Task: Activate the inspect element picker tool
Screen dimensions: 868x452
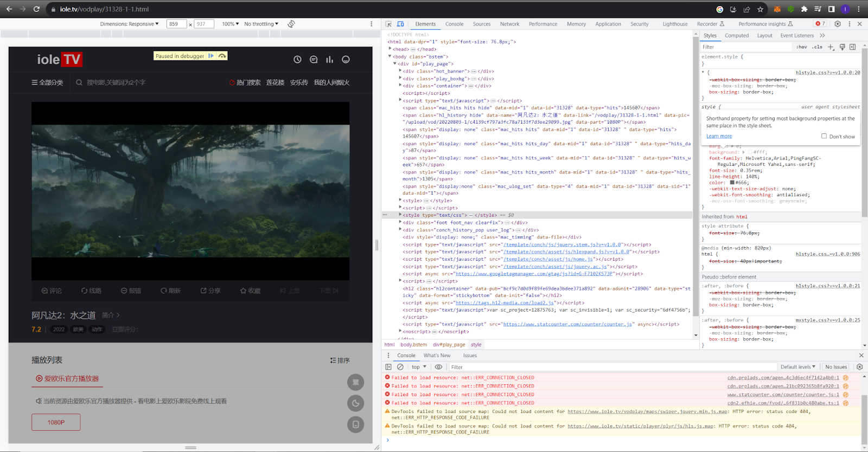Action: 388,24
